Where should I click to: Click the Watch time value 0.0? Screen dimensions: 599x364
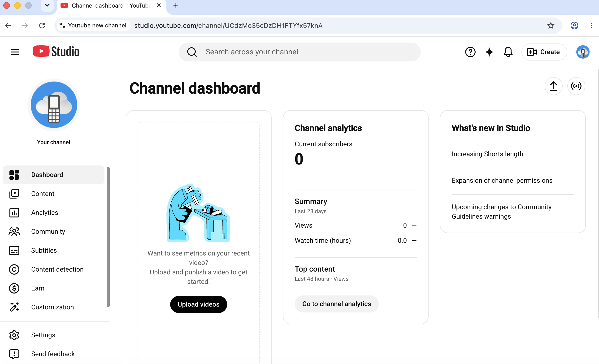402,240
